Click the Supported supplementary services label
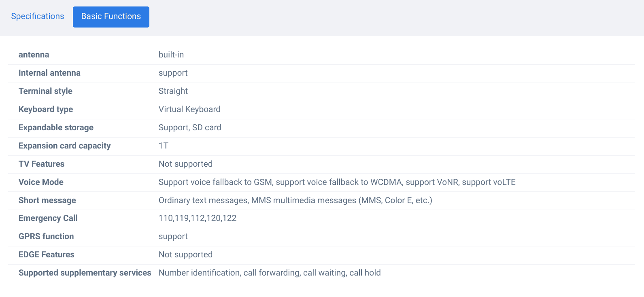644x297 pixels. click(x=85, y=273)
